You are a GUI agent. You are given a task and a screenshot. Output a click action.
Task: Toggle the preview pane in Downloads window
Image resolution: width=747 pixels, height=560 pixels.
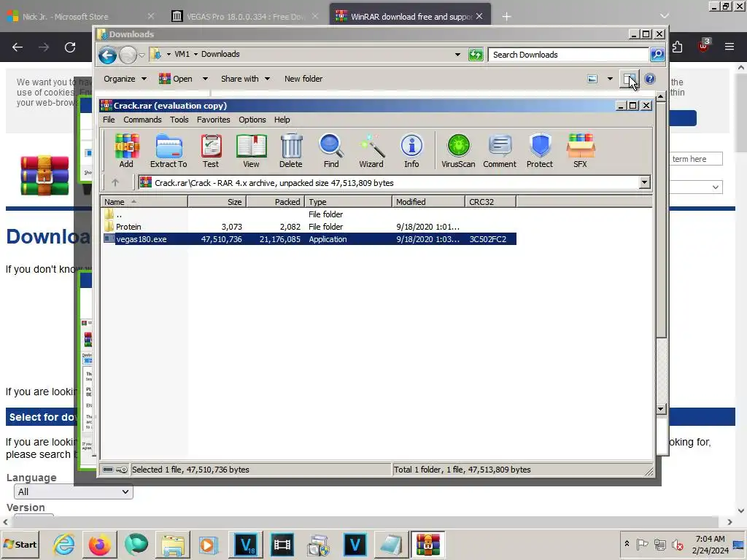coord(630,79)
